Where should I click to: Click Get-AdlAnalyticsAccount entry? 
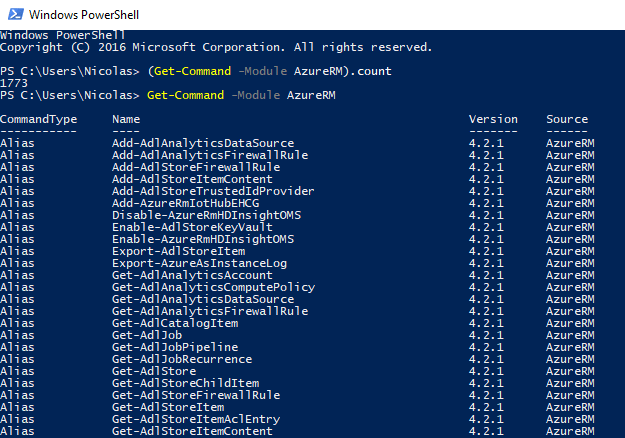[192, 275]
